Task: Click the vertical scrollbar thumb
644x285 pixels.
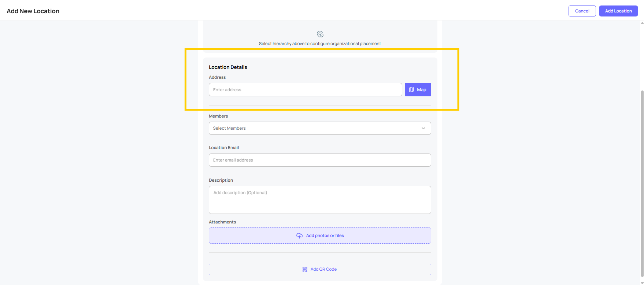Action: tap(642, 183)
